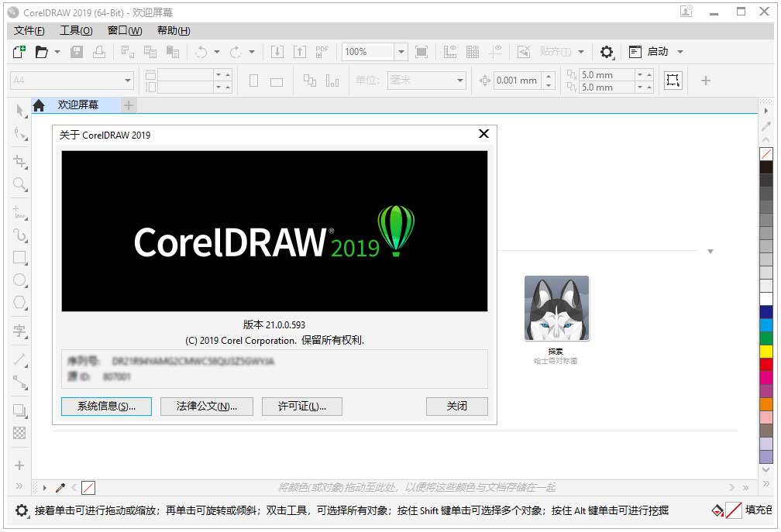This screenshot has width=781, height=532.
Task: Expand the Open folder dropdown arrow
Action: pyautogui.click(x=57, y=52)
